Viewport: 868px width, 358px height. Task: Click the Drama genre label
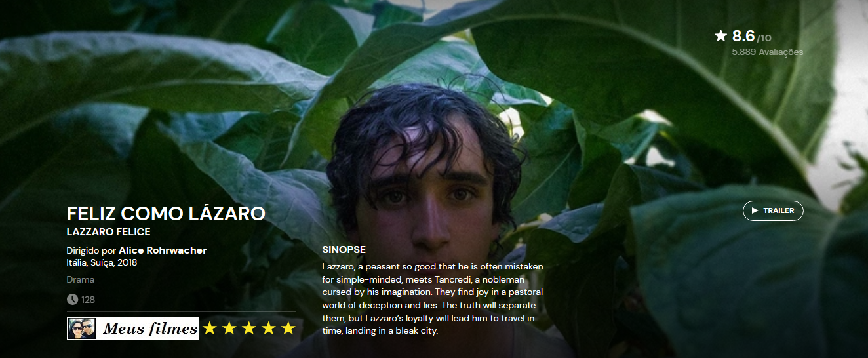pyautogui.click(x=81, y=279)
